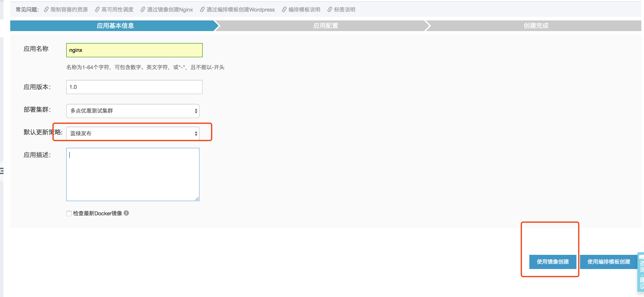The image size is (644, 297).
Task: Enable 检查最新Docker镜像 checkbox
Action: pos(69,213)
